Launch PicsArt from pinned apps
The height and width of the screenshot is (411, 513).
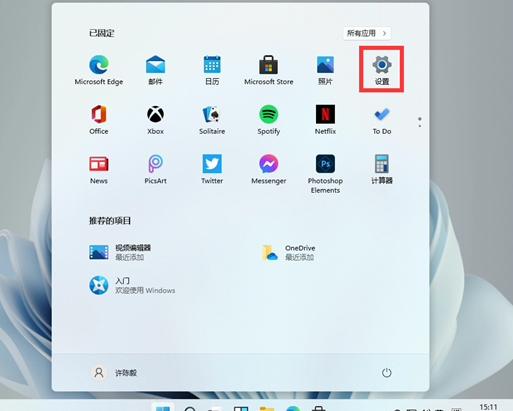pos(155,169)
